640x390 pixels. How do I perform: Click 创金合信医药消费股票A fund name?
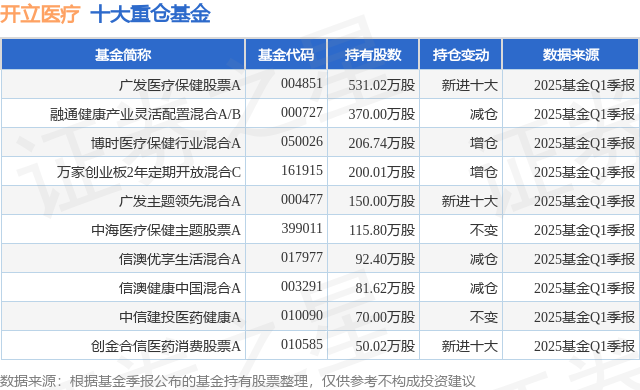pyautogui.click(x=166, y=346)
